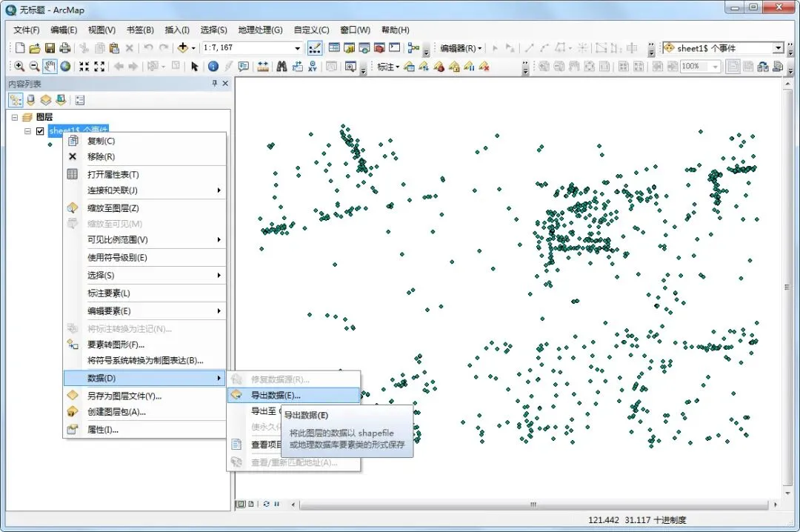Choose 缩放至图层(Z) from context menu
800x532 pixels.
[x=144, y=208]
